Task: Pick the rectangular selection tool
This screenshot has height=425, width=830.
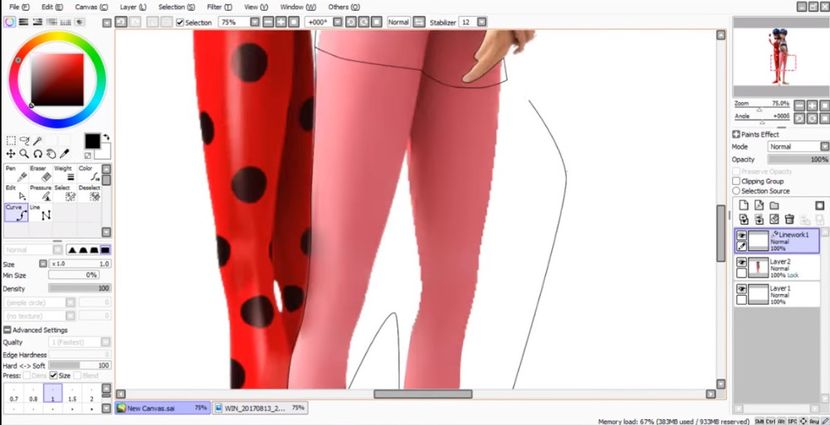Action: (x=11, y=141)
